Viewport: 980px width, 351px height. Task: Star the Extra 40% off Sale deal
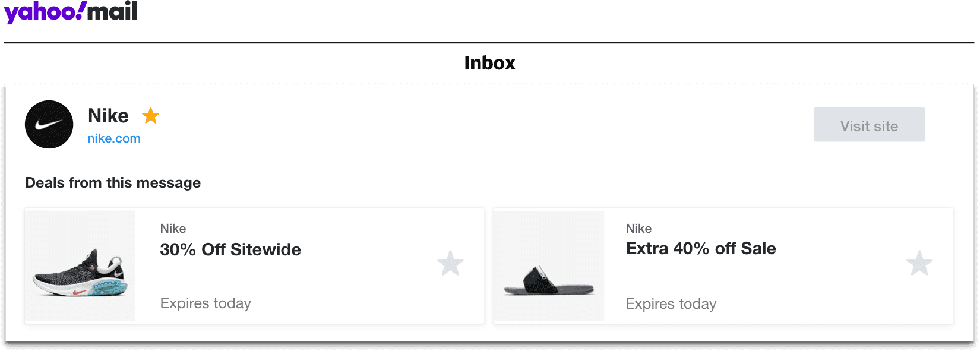coord(919,263)
